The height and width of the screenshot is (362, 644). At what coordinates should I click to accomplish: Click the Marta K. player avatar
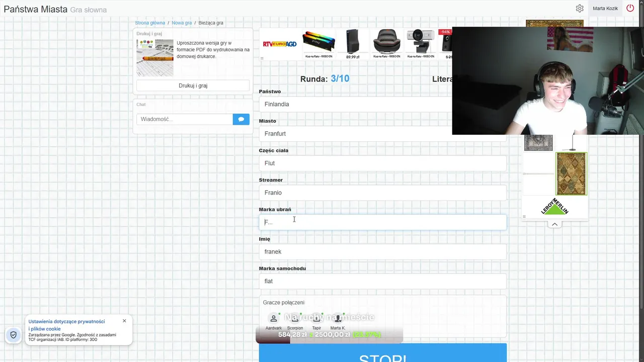(338, 318)
